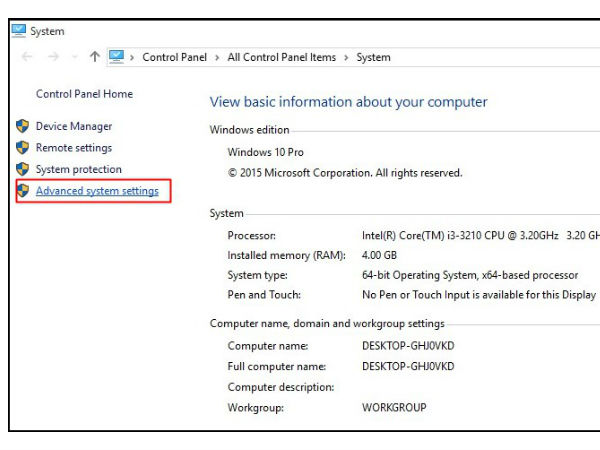Select Computer name value DESKTOP-GHJ0VKD
600x450 pixels.
coord(408,346)
